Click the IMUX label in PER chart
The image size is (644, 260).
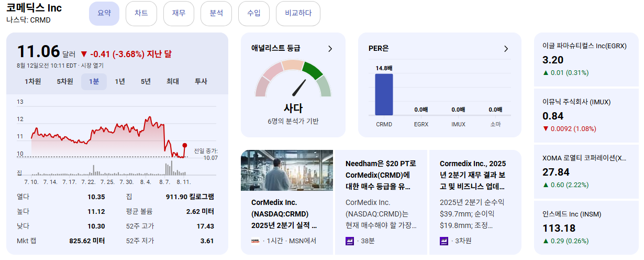point(458,124)
